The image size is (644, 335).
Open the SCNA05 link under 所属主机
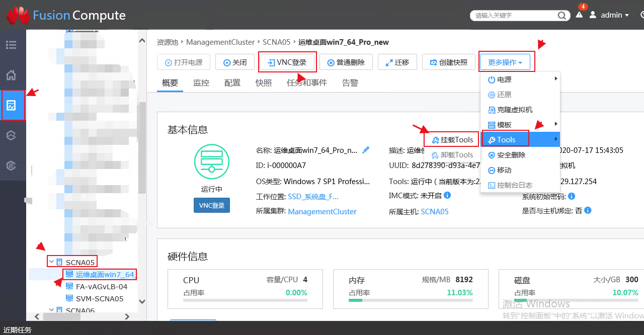435,212
